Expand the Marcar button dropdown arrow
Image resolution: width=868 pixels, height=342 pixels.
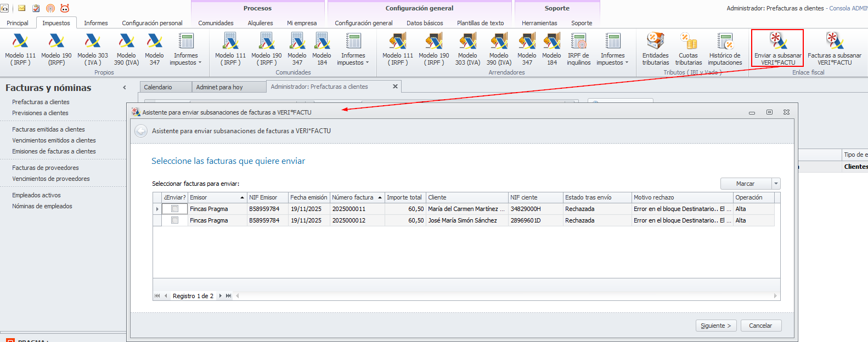(x=775, y=184)
